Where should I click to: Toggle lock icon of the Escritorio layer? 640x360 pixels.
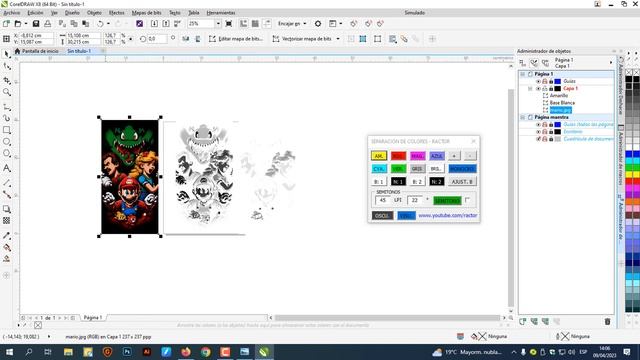[x=551, y=132]
